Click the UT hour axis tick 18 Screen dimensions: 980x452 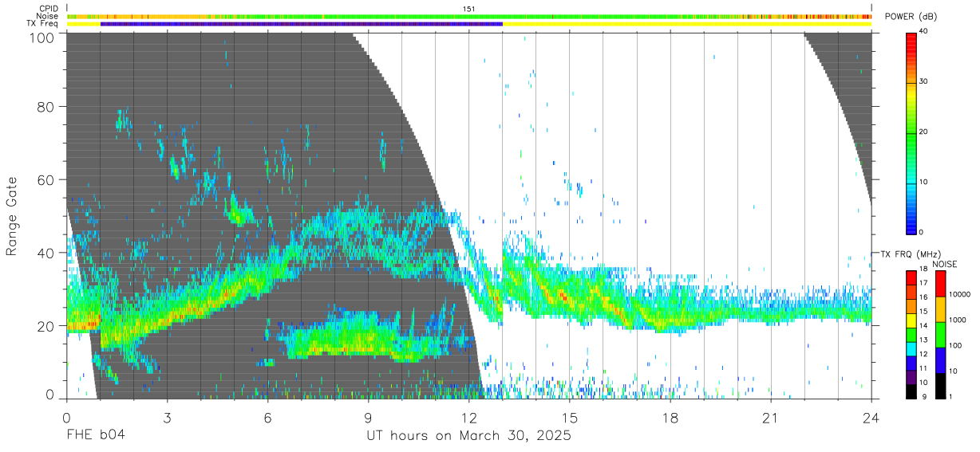pyautogui.click(x=670, y=418)
